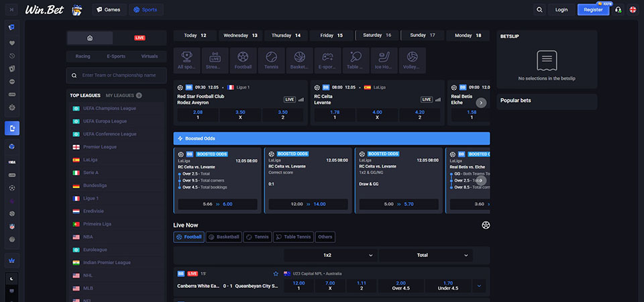644x302 pixels.
Task: Open the Virtuals tab
Action: coord(150,56)
